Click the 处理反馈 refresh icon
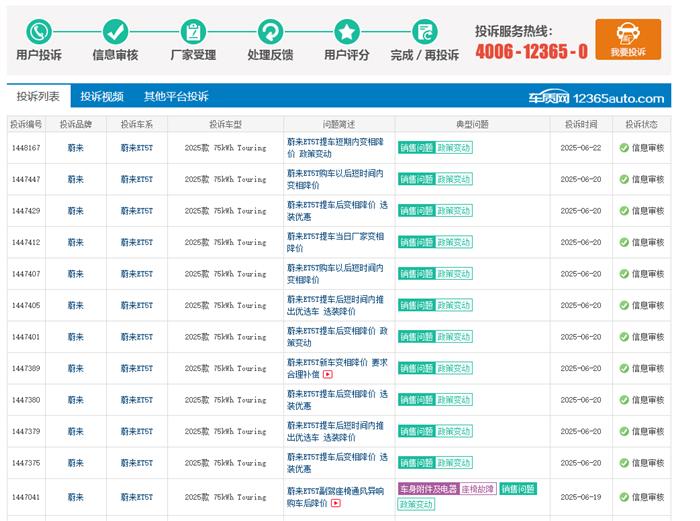The width and height of the screenshot is (700, 521). (x=270, y=32)
